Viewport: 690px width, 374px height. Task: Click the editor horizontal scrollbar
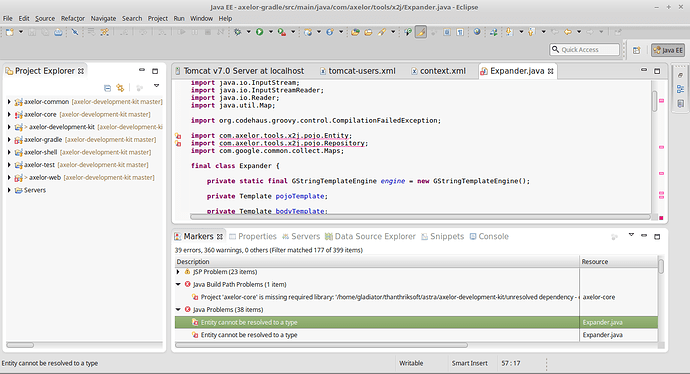(420, 217)
